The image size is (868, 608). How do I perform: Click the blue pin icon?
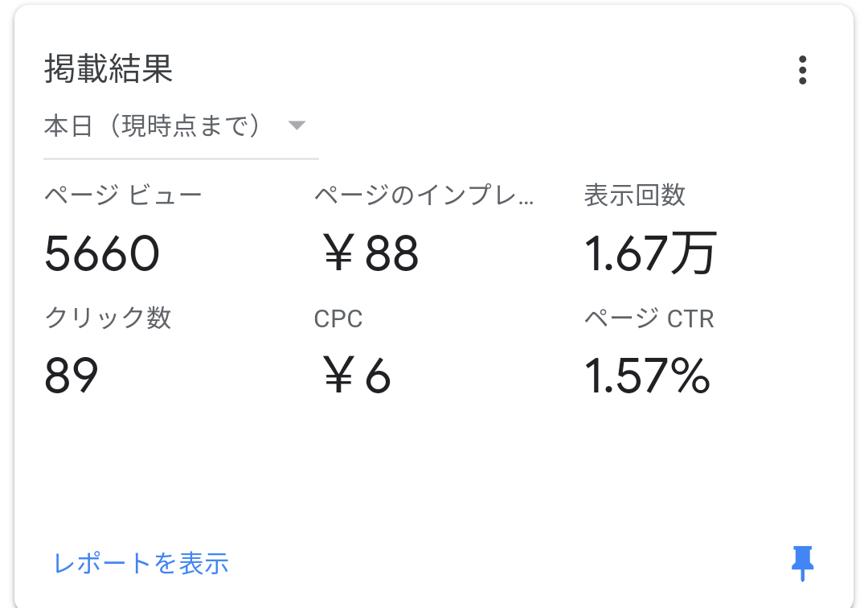pos(802,562)
